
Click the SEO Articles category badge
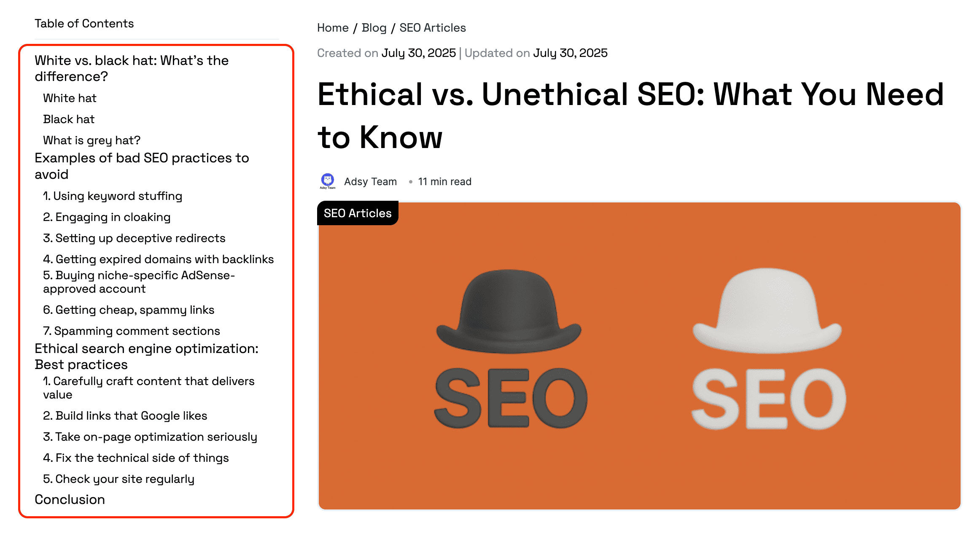click(358, 213)
